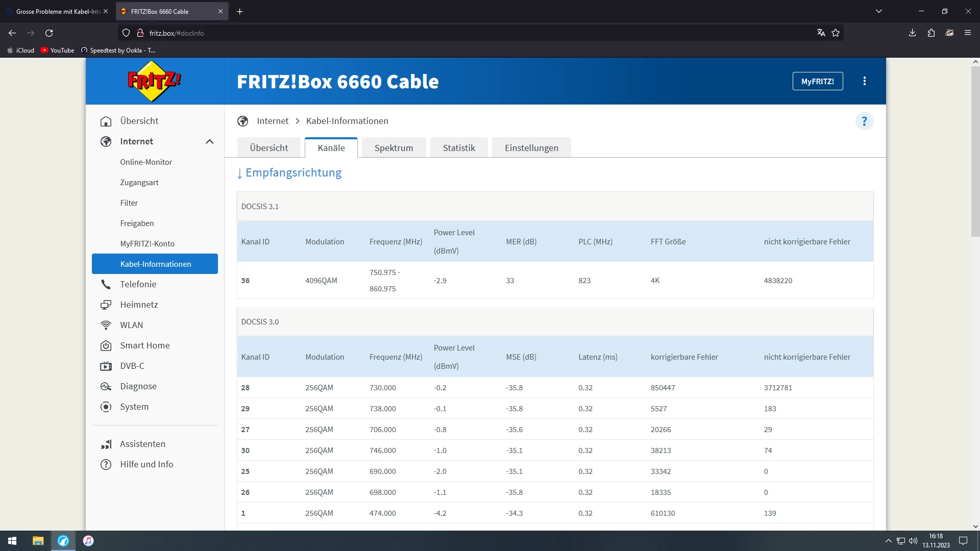Open File Explorer from the taskbar
The image size is (980, 551).
[x=38, y=541]
